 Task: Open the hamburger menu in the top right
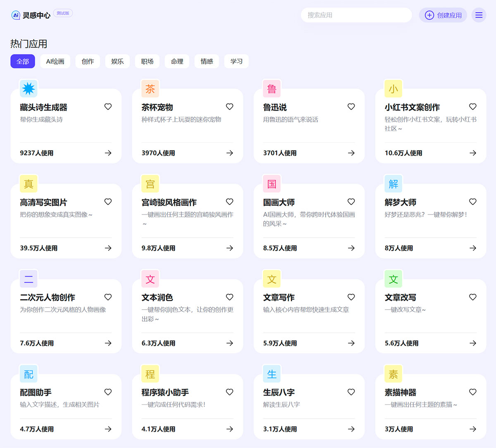click(479, 15)
